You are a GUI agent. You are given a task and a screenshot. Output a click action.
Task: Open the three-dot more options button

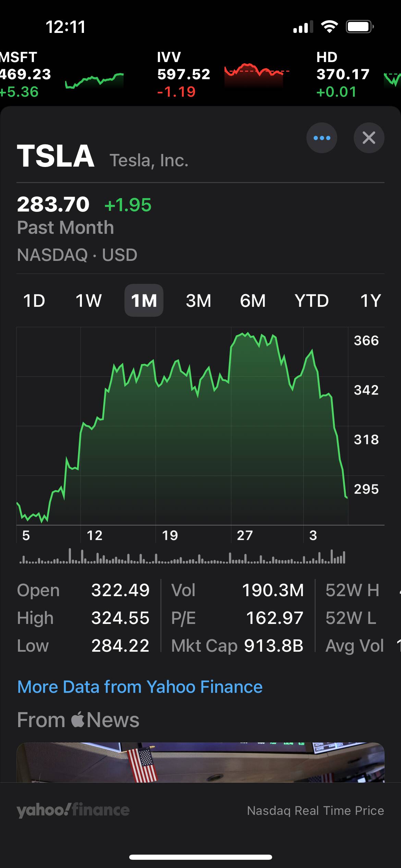321,138
